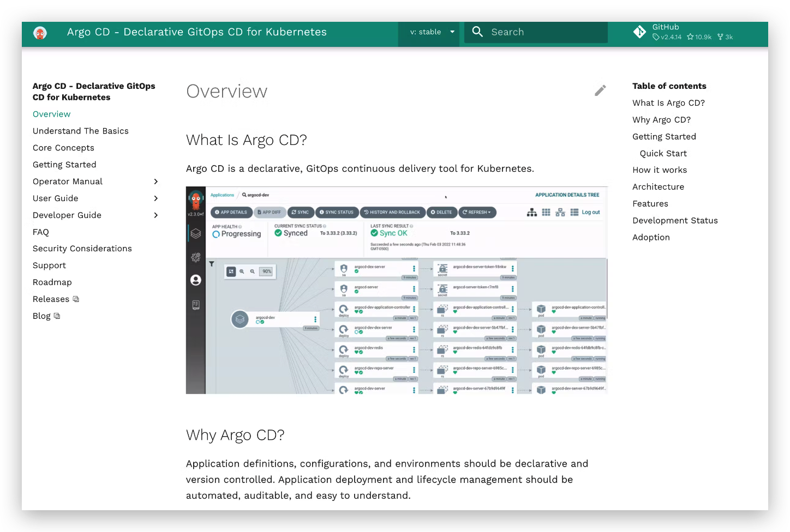Screen dimensions: 790x532
Task: Jump to Quick Start in table of contents
Action: (x=663, y=153)
